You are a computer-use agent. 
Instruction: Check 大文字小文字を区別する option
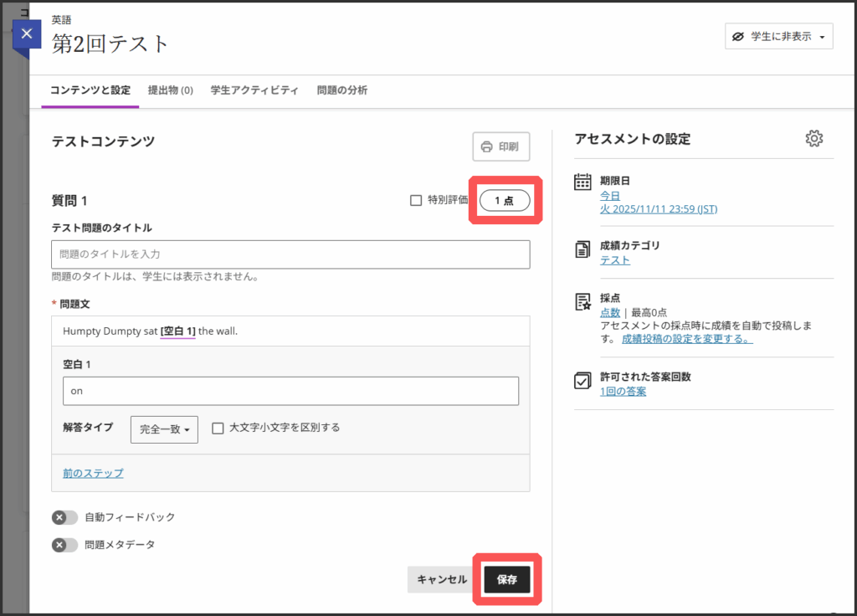[218, 428]
